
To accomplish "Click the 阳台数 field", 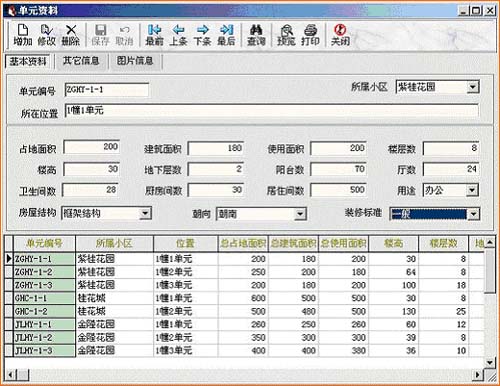I will 338,169.
